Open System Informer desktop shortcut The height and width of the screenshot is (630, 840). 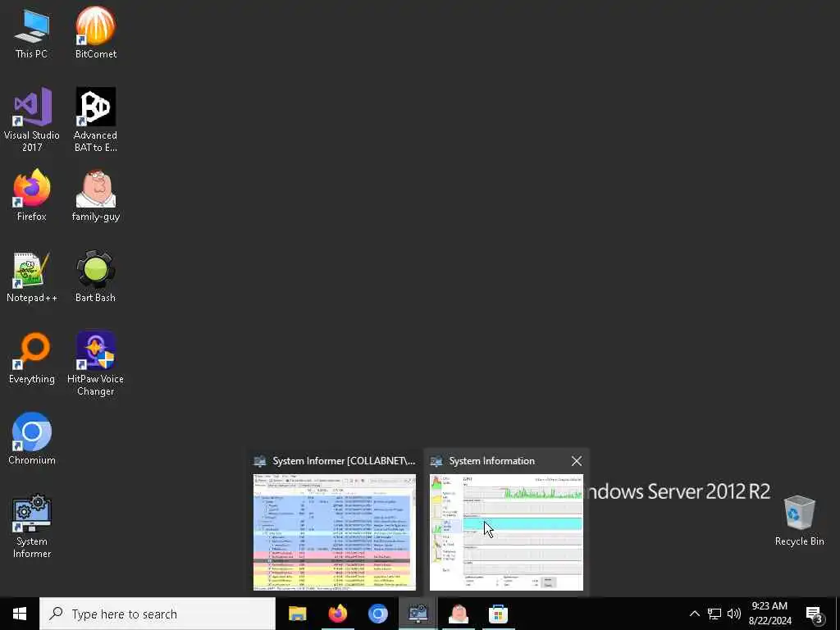[31, 527]
